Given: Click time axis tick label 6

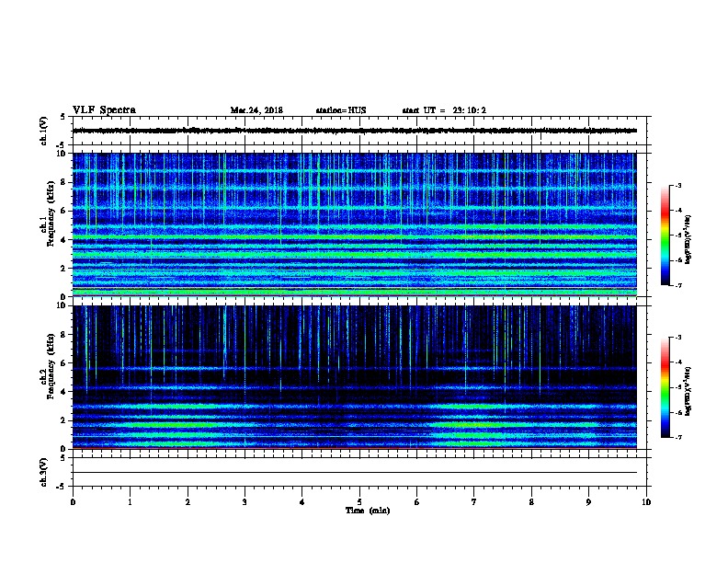Looking at the screenshot, I should (x=416, y=502).
